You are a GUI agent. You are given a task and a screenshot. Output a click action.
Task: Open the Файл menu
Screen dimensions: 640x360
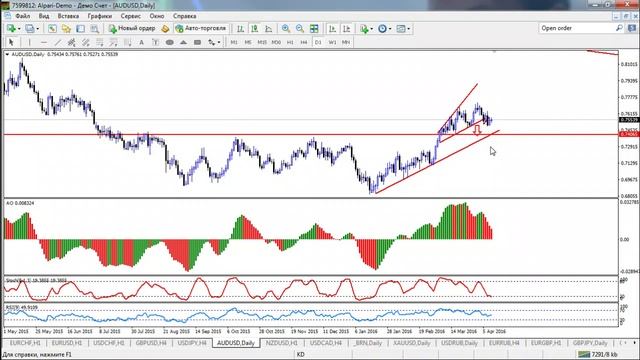[23, 16]
